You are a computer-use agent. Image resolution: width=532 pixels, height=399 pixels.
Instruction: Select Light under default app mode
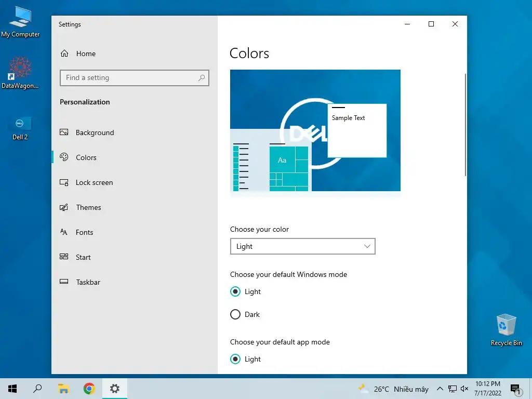coord(235,359)
